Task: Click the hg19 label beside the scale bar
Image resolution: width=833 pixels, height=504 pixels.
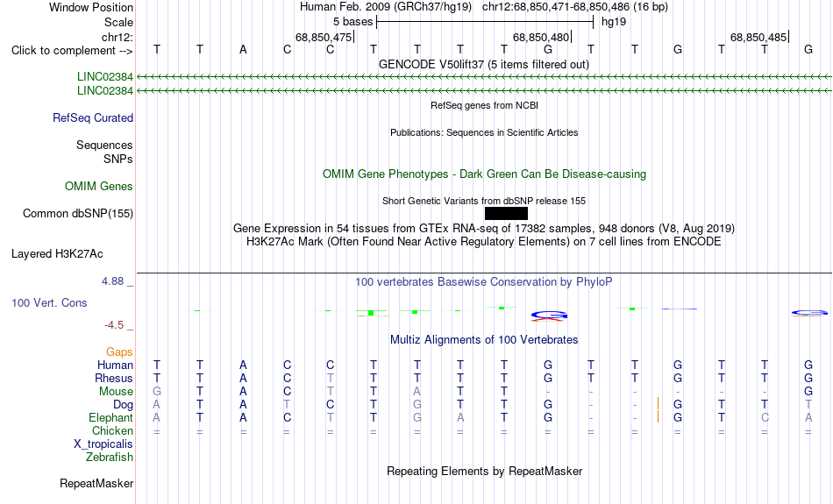Action: point(614,22)
